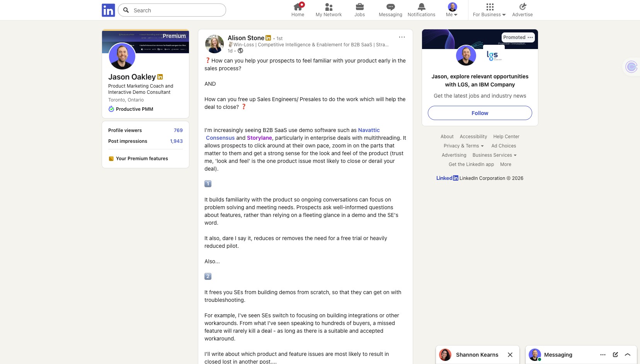The width and height of the screenshot is (640, 364).
Task: Expand Business Services footer dropdown
Action: [x=495, y=155]
